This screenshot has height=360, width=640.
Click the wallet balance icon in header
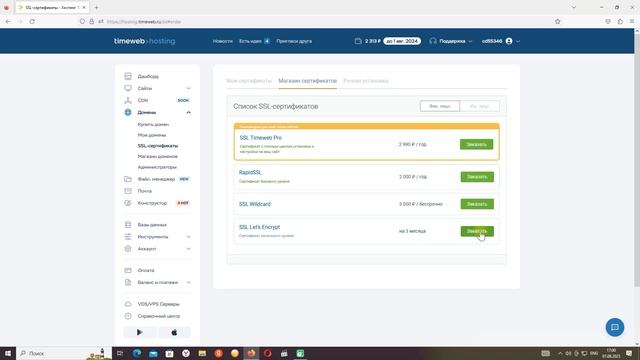[x=358, y=41]
